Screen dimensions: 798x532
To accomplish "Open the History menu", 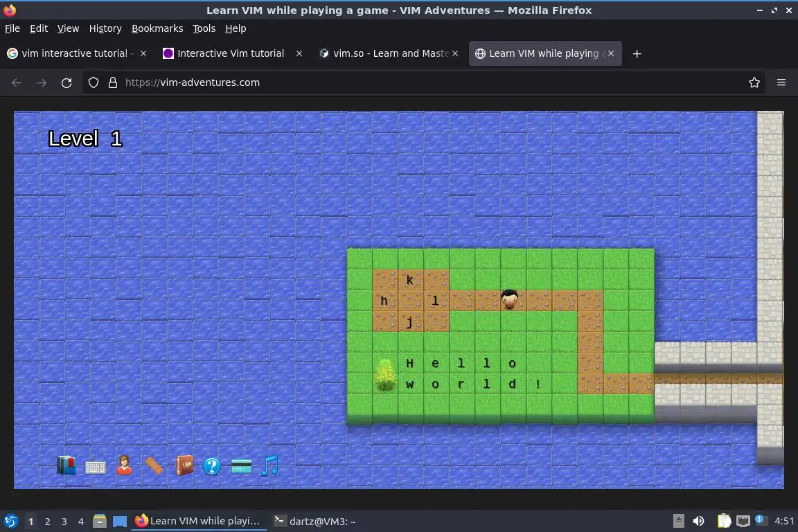I will (105, 28).
